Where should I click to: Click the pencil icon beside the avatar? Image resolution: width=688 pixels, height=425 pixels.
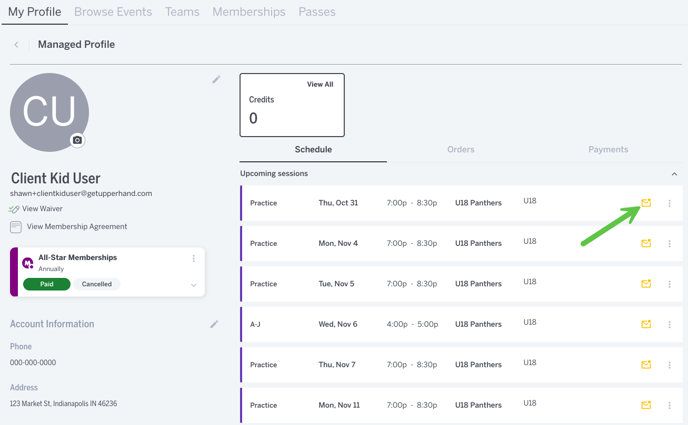(216, 79)
